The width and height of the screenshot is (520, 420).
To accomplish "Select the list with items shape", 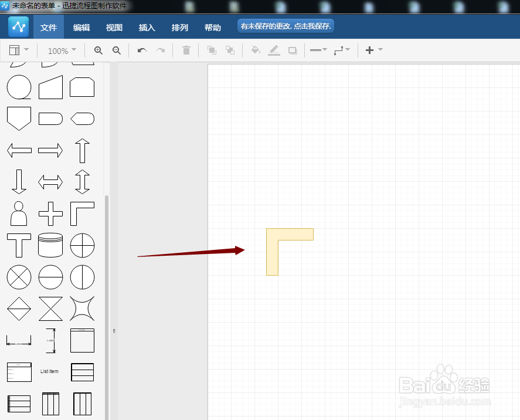I will coord(19,372).
